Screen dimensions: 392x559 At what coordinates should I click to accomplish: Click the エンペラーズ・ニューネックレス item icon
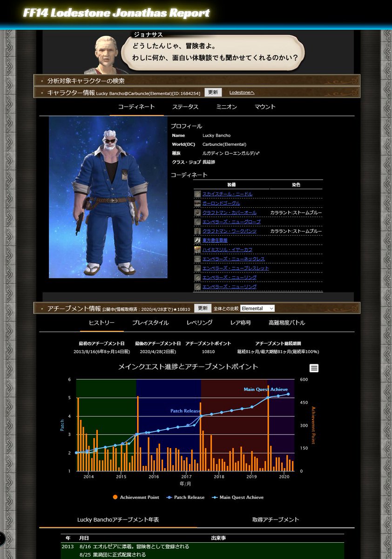coord(197,259)
